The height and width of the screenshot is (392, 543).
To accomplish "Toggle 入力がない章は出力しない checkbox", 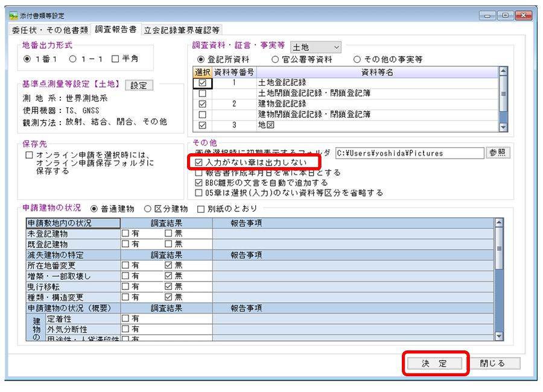I will coord(199,163).
